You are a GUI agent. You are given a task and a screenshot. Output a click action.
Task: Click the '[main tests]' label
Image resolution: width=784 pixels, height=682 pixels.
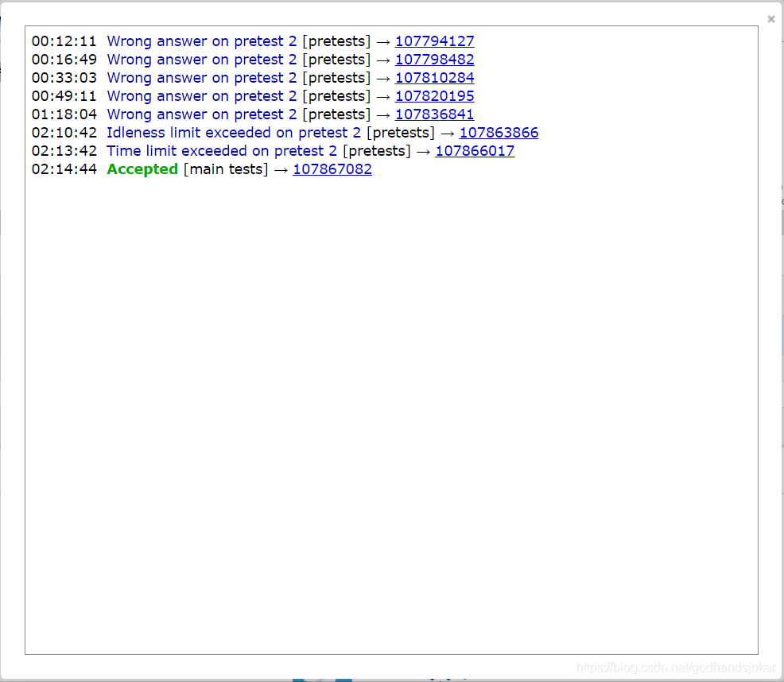pos(226,169)
